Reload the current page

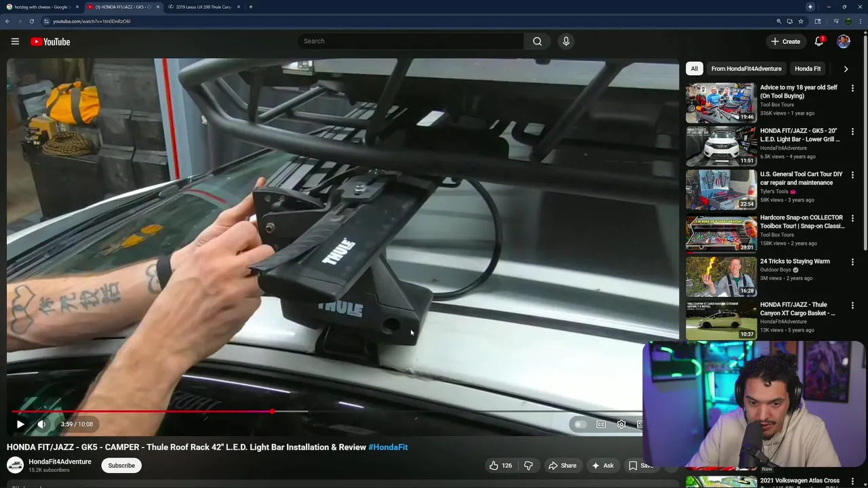pos(32,21)
